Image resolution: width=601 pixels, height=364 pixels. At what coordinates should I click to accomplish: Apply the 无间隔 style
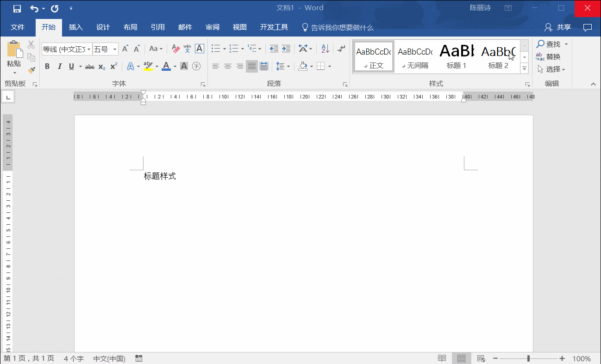(415, 56)
